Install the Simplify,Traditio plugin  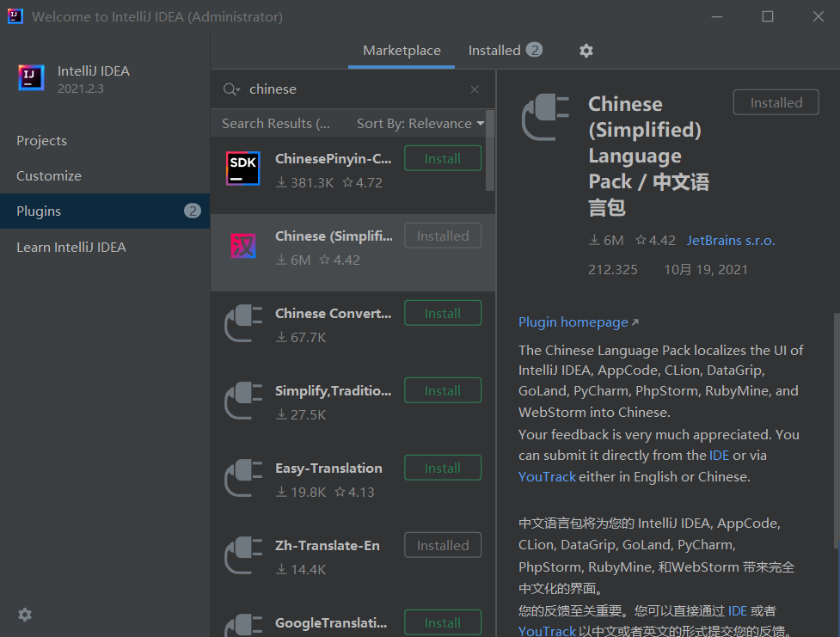[x=443, y=390]
